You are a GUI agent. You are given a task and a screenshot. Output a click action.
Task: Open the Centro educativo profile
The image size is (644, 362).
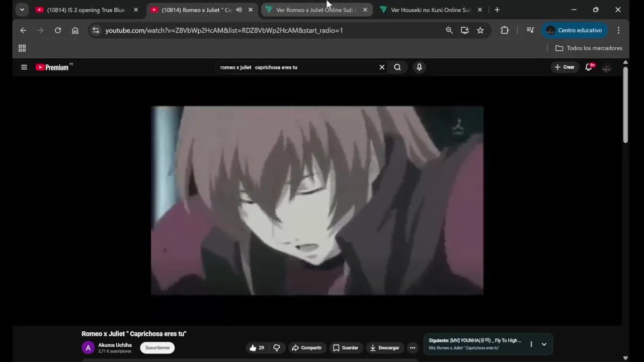575,30
